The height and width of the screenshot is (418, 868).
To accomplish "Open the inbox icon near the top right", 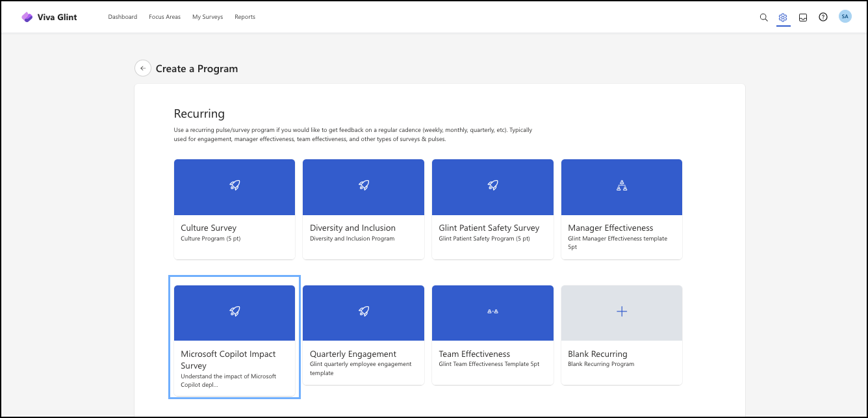I will click(803, 17).
